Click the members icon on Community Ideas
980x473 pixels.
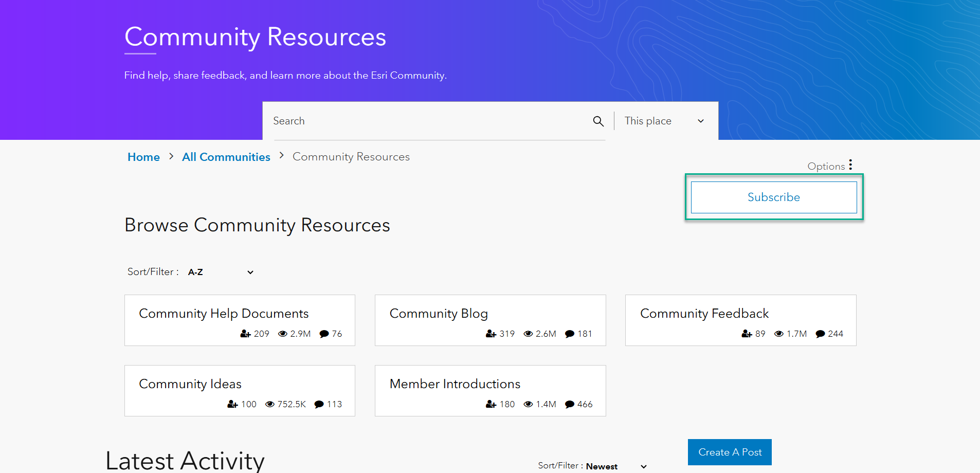231,404
